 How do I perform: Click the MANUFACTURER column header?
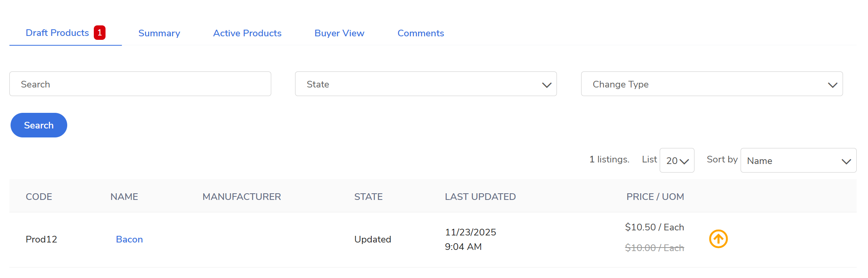click(242, 197)
